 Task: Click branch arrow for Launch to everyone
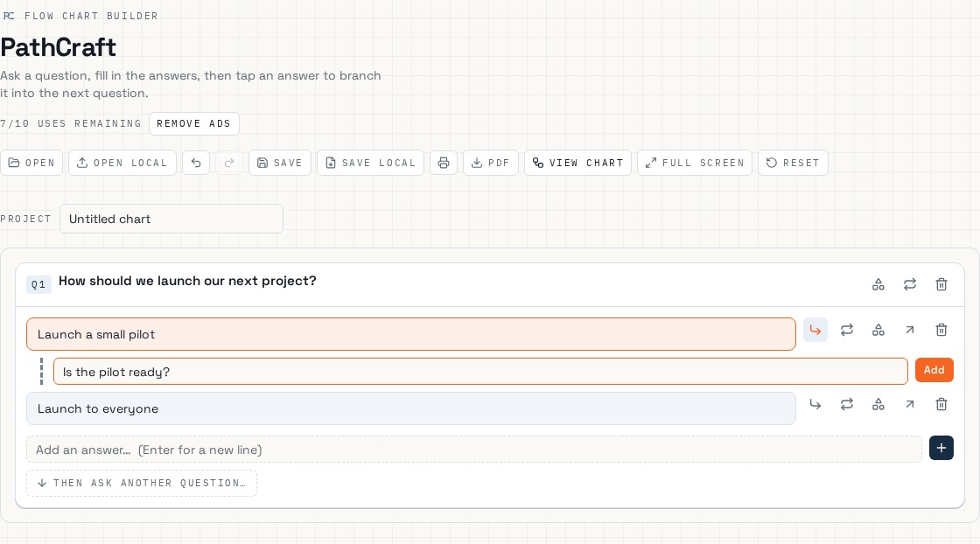(x=815, y=404)
